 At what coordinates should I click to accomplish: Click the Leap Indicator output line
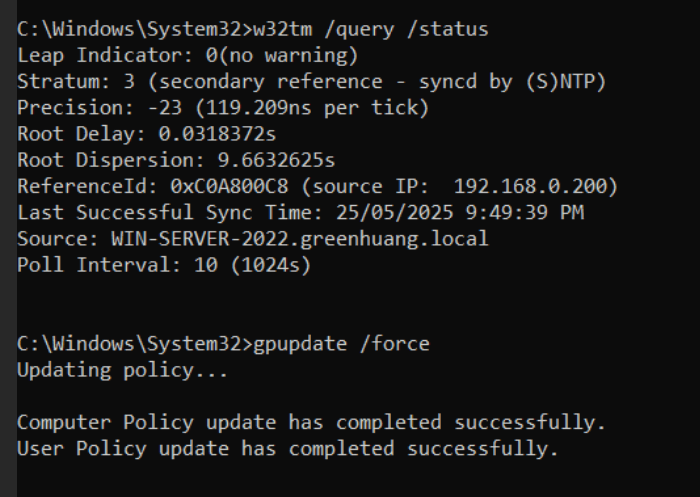pyautogui.click(x=188, y=56)
